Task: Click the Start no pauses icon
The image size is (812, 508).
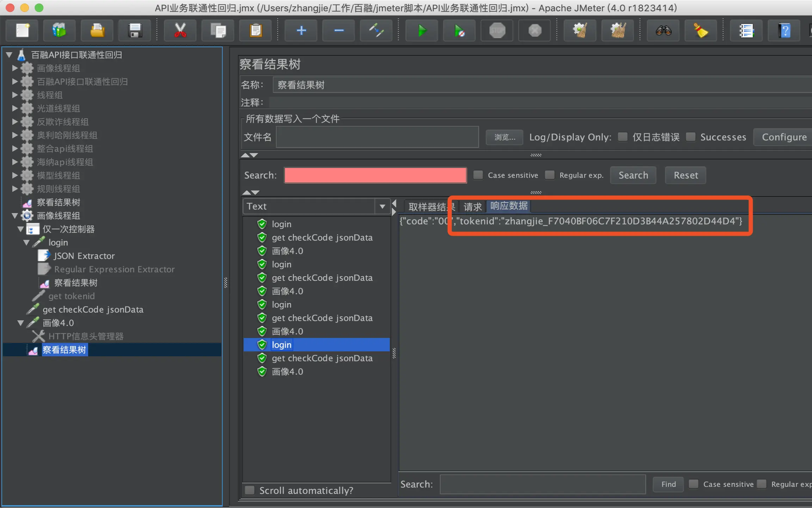Action: pos(459,31)
